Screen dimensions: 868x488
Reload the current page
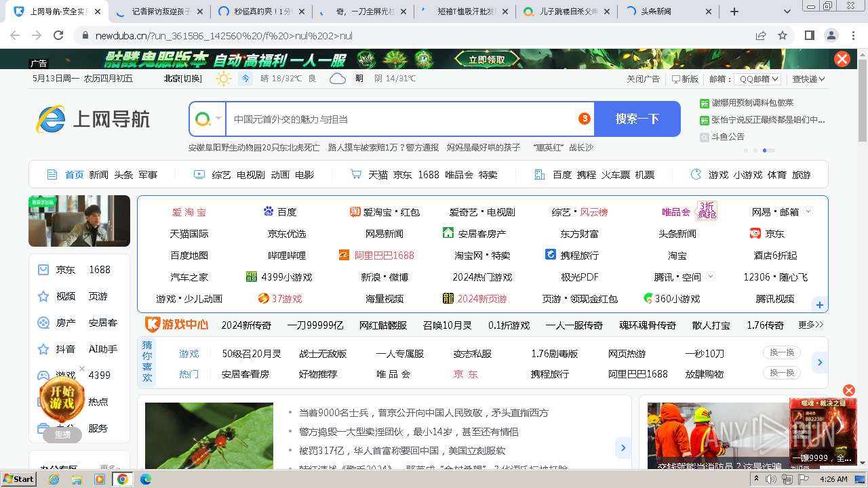[58, 35]
